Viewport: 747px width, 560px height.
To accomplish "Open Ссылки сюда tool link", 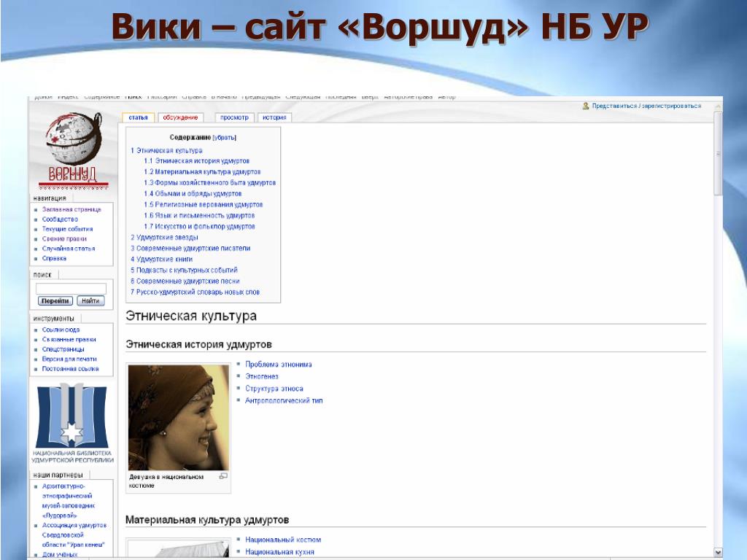I will [61, 330].
